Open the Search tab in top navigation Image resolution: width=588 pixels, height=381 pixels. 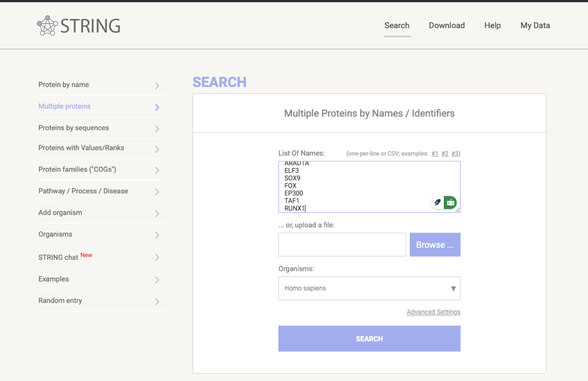(x=397, y=25)
